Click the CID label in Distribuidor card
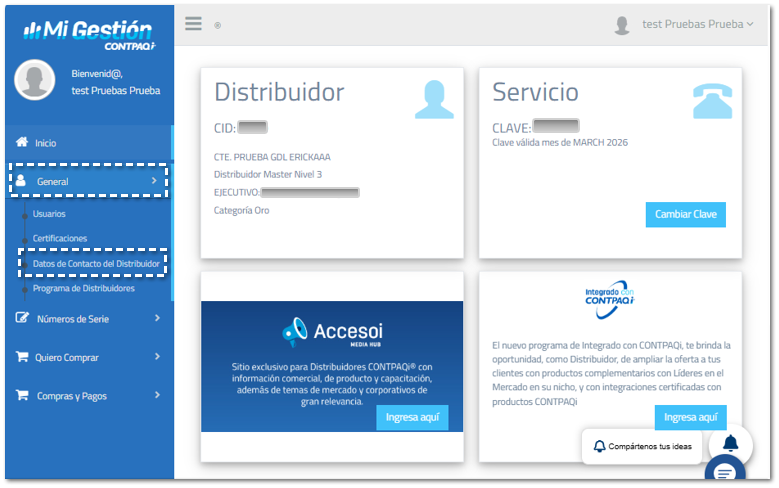779x488 pixels. click(x=225, y=128)
